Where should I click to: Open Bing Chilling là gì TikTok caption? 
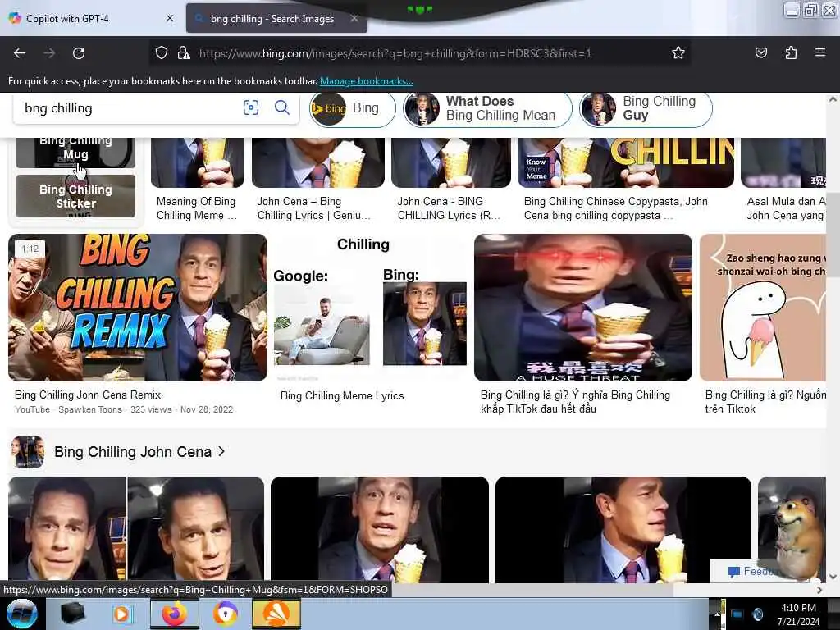click(575, 402)
